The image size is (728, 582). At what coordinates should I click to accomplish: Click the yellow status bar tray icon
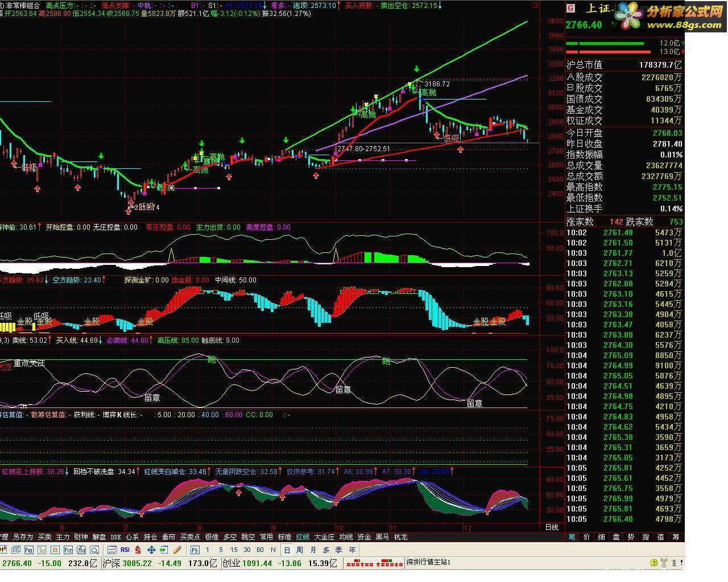coord(654,563)
